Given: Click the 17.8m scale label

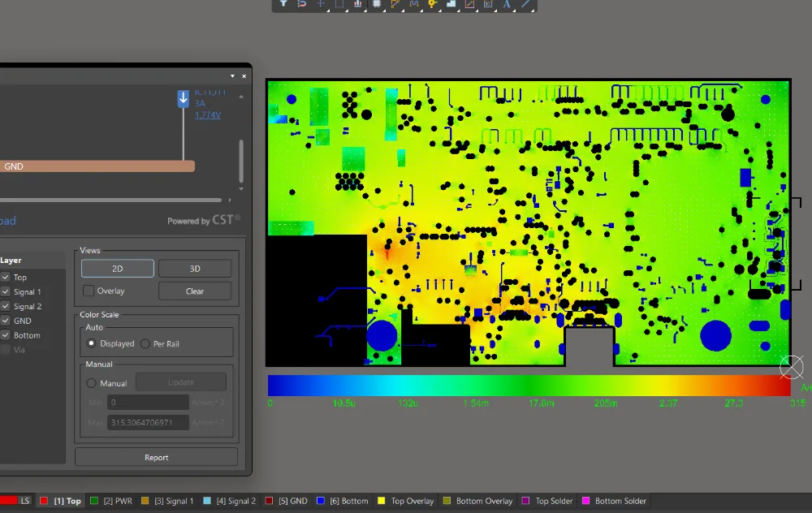Looking at the screenshot, I should click(x=541, y=403).
